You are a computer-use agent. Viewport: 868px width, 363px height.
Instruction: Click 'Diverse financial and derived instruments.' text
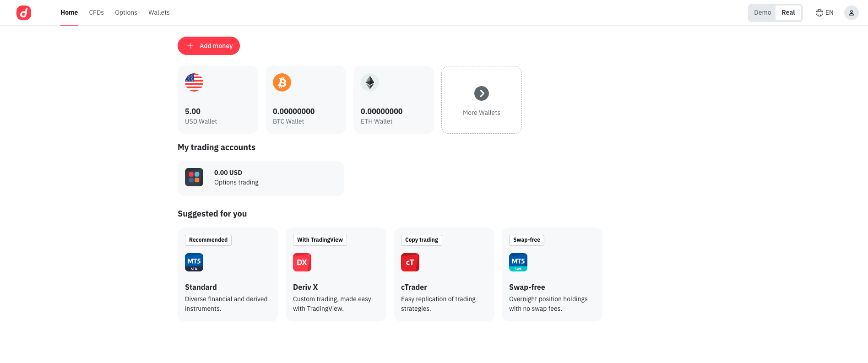[x=226, y=304]
